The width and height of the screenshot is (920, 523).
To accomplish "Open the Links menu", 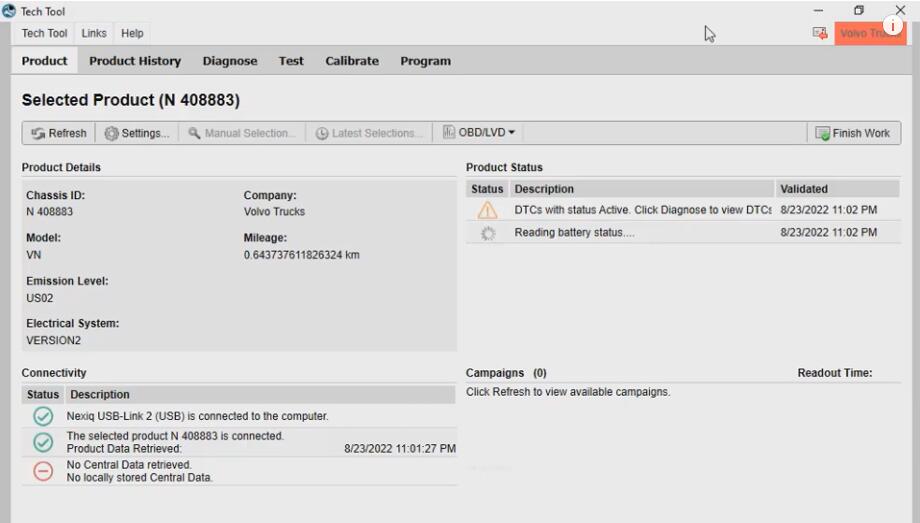I will tap(94, 33).
